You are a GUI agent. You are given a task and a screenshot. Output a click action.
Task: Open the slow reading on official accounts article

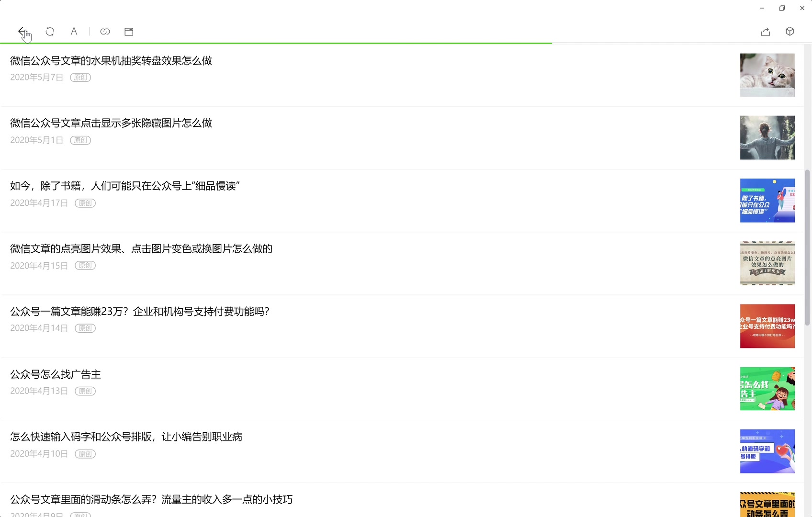point(125,186)
